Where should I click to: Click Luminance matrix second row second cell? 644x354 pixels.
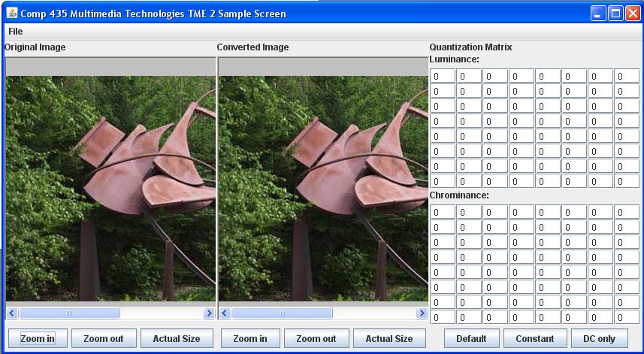(469, 91)
